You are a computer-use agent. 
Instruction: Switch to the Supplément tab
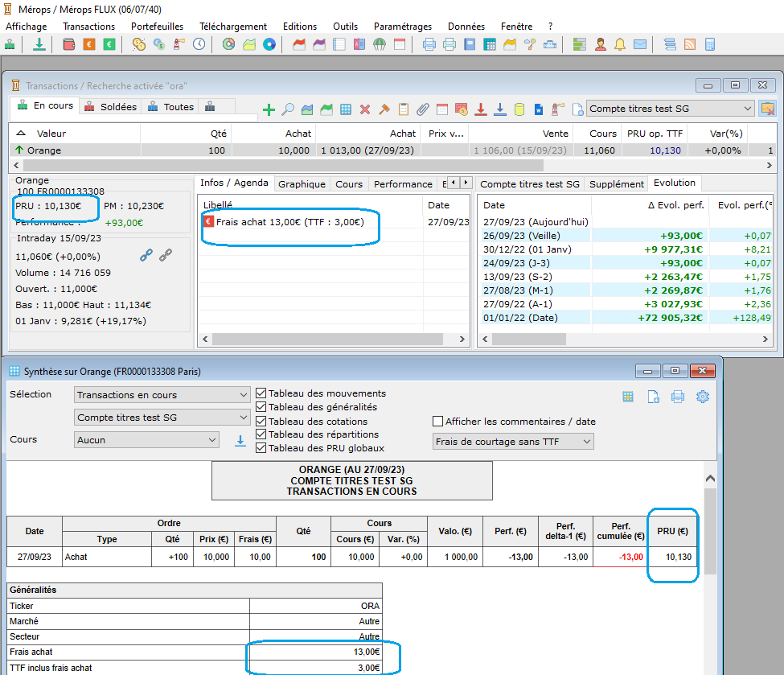(617, 184)
